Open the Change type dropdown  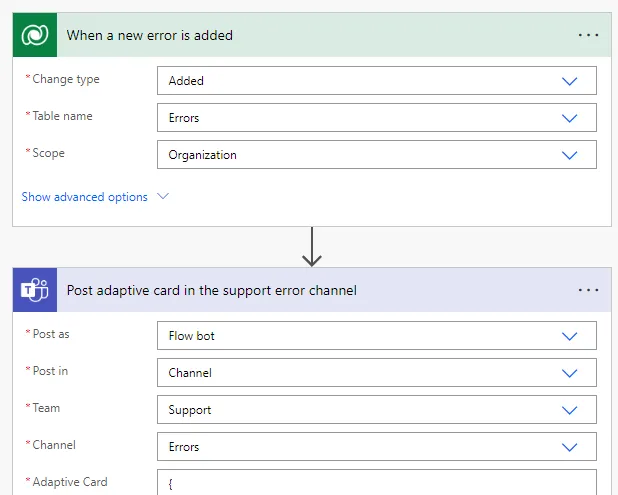377,81
